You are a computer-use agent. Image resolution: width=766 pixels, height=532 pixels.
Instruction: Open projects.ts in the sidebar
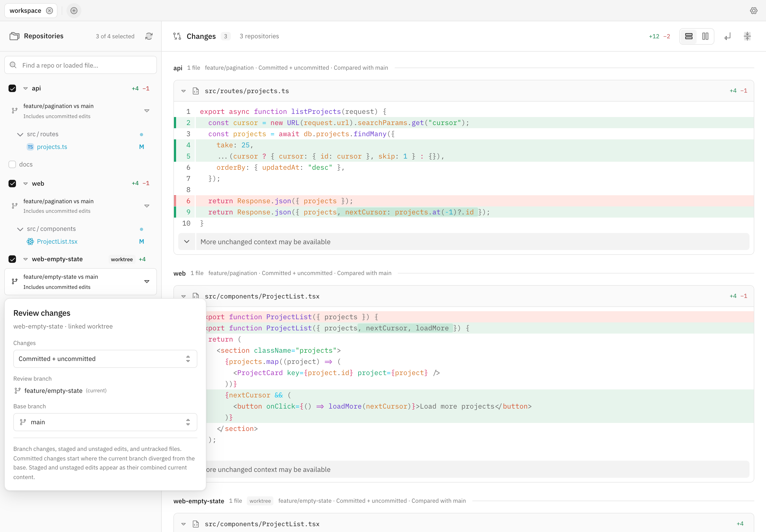(52, 147)
